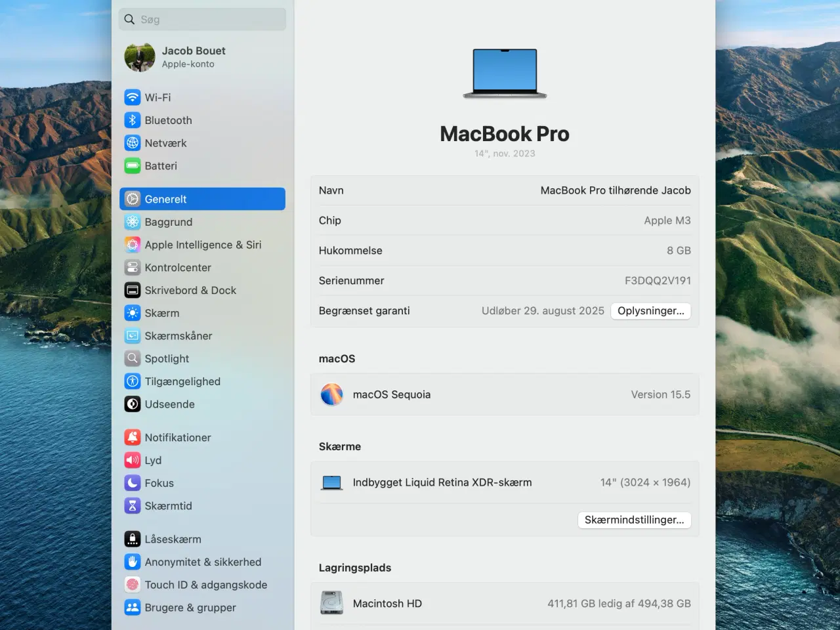This screenshot has width=840, height=630.
Task: Open the Notifikationer sidebar label
Action: click(x=178, y=437)
